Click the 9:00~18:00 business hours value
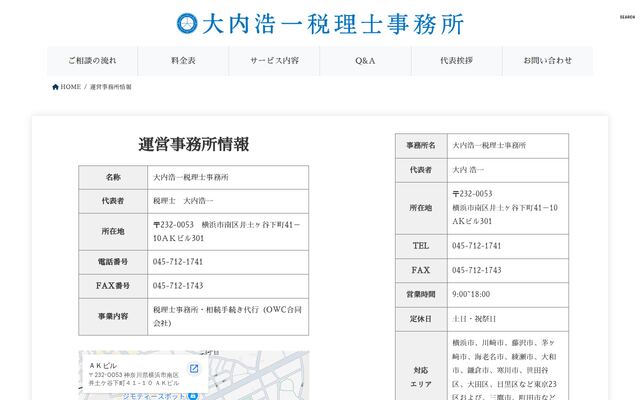This screenshot has height=400, width=640. (471, 294)
